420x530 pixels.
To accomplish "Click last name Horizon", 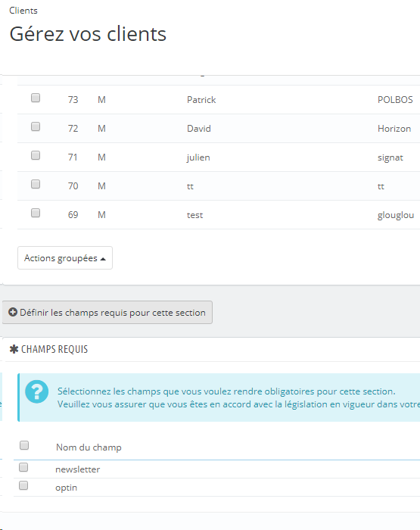I will coord(394,129).
